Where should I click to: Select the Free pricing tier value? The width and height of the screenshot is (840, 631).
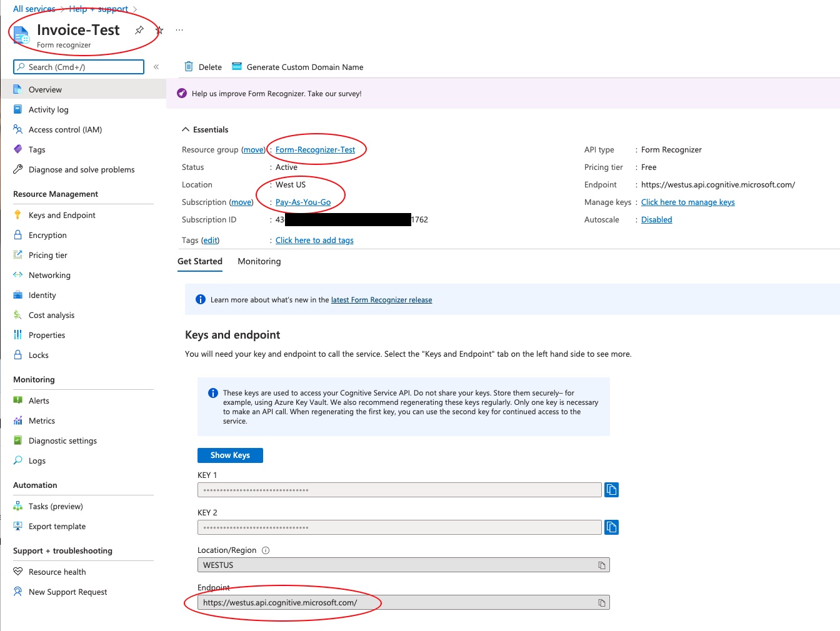click(649, 167)
